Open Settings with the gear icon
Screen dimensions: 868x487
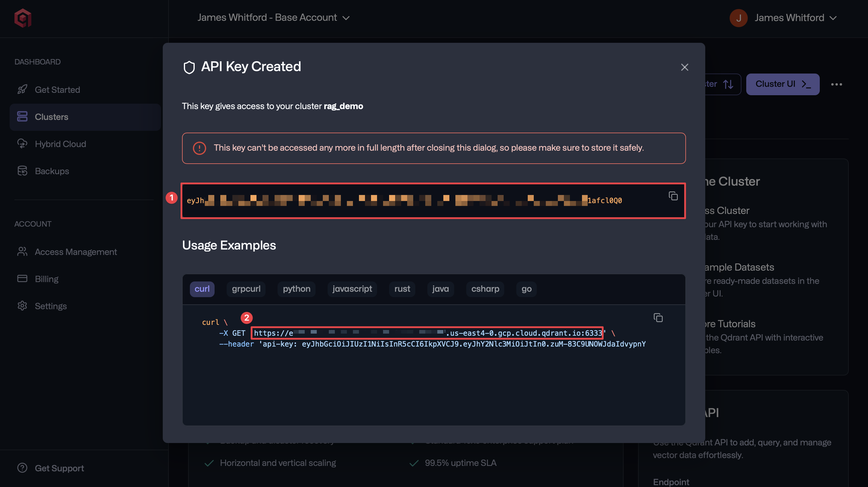click(x=22, y=306)
